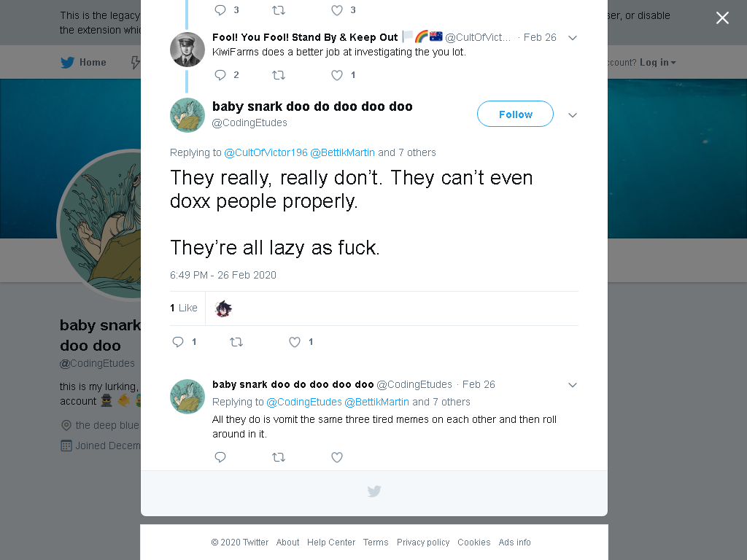747x560 pixels.
Task: Go to Home tab in navigation
Action: [x=83, y=63]
